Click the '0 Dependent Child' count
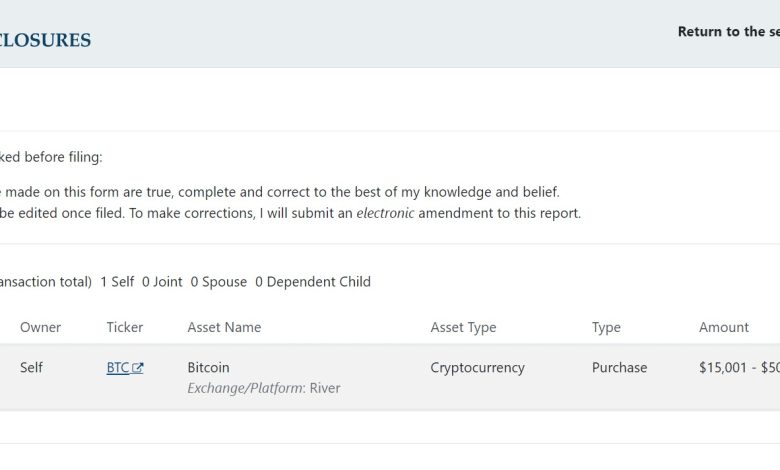This screenshot has width=780, height=470. click(313, 282)
